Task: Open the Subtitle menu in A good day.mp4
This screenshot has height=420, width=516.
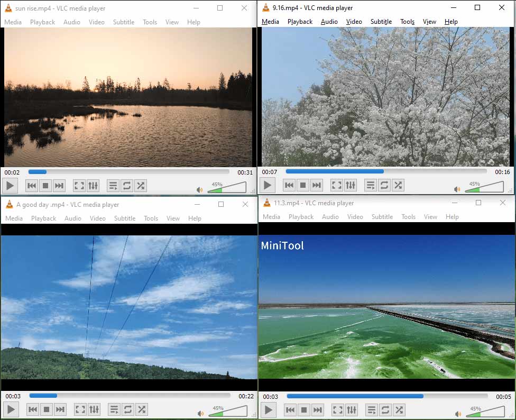Action: (x=125, y=218)
